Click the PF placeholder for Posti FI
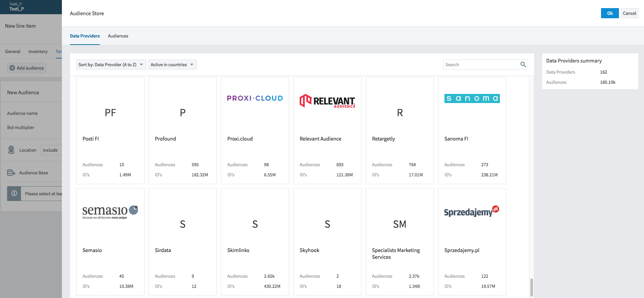Image resolution: width=644 pixels, height=298 pixels. pyautogui.click(x=110, y=113)
